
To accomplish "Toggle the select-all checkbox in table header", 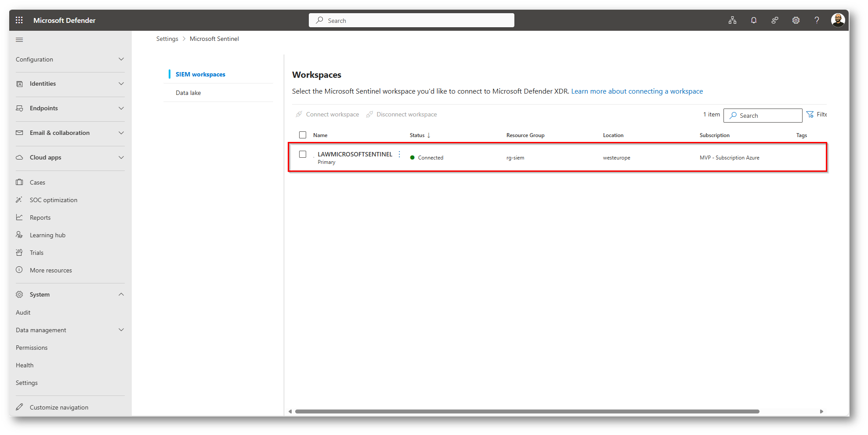I will pos(303,135).
